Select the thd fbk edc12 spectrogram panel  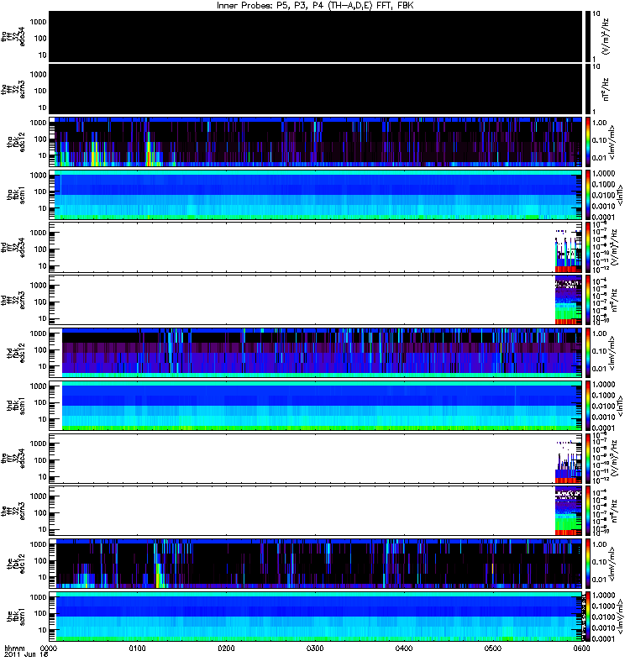tap(315, 353)
